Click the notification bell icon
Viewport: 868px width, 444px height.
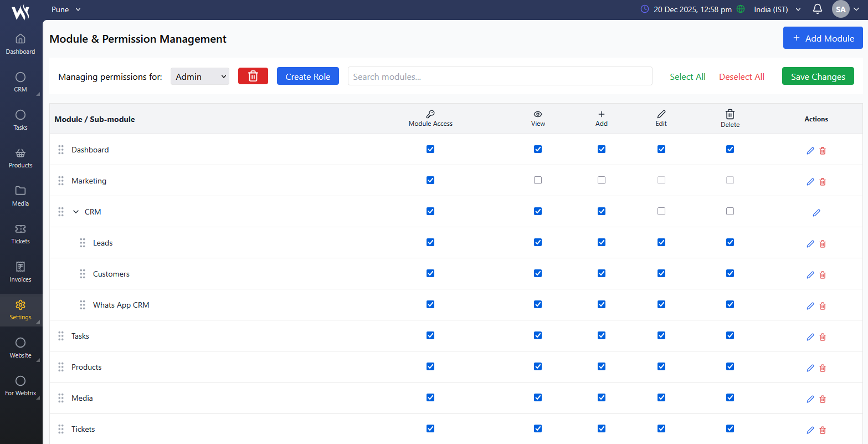[817, 9]
